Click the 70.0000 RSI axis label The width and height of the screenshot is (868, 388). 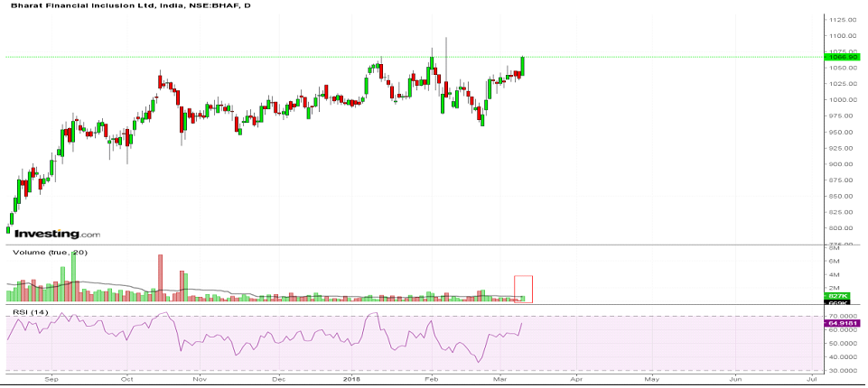(843, 316)
